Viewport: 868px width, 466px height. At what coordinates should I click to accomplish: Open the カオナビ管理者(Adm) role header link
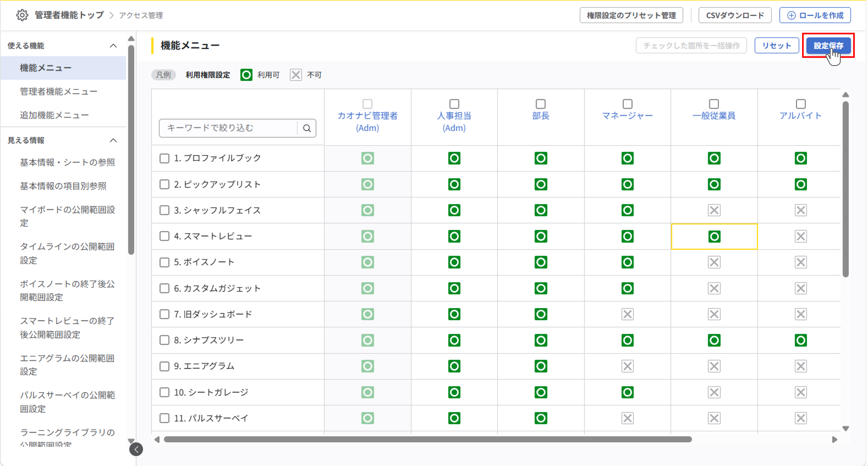(367, 122)
